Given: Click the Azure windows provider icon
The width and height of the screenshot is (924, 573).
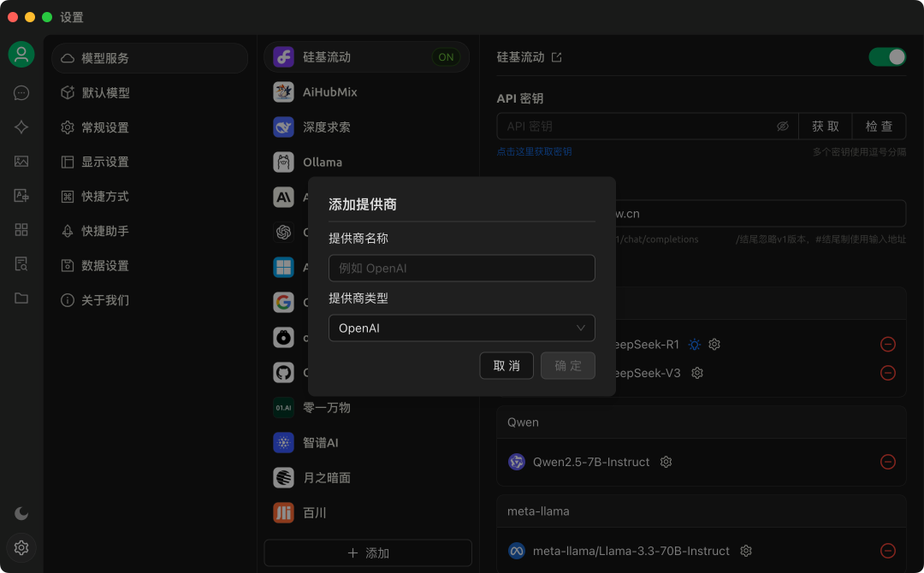Looking at the screenshot, I should (283, 268).
